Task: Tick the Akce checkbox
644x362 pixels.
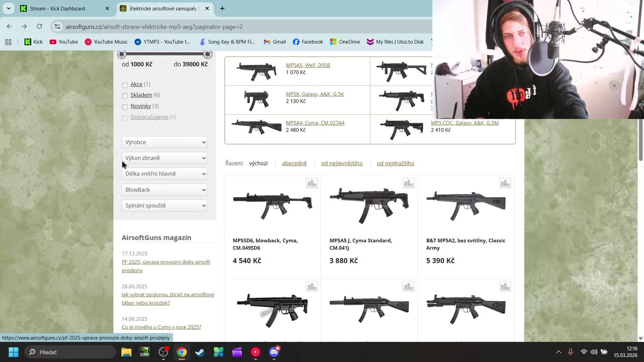Action: (125, 85)
